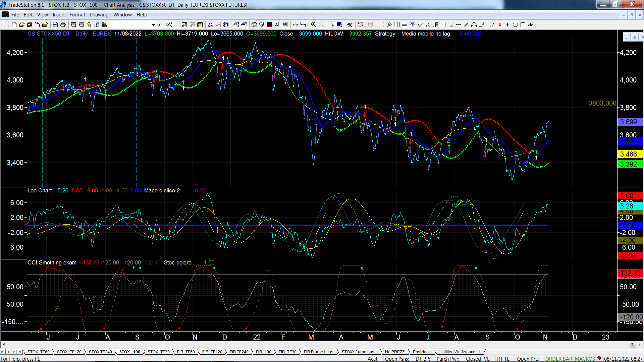
Task: Switch to the FIB_TF60 workspace tab
Action: (186, 352)
